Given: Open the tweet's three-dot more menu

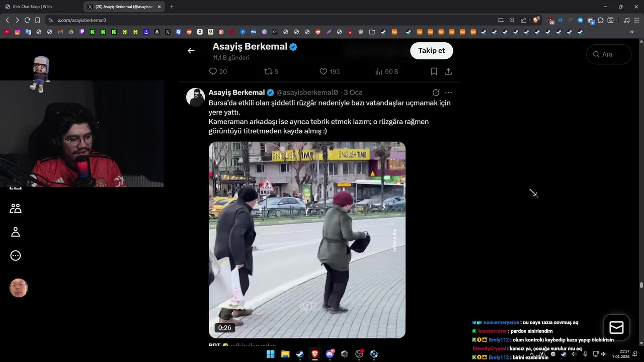Looking at the screenshot, I should 448,93.
